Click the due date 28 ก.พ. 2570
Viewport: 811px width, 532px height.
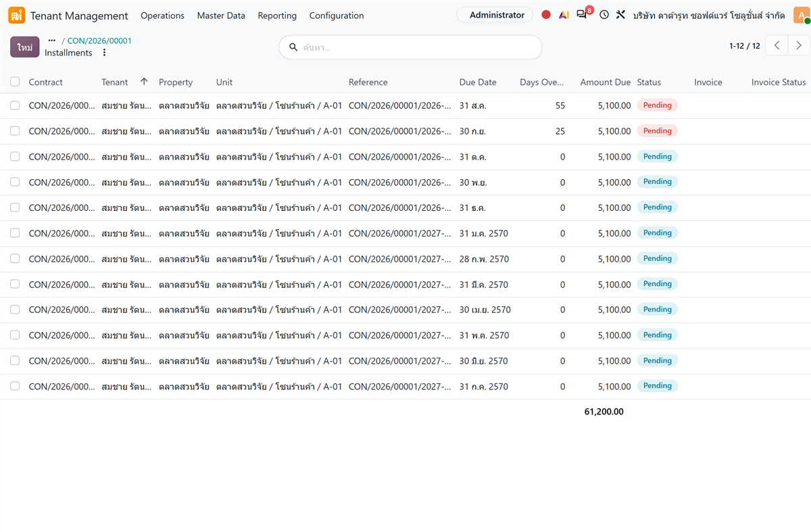coord(484,259)
